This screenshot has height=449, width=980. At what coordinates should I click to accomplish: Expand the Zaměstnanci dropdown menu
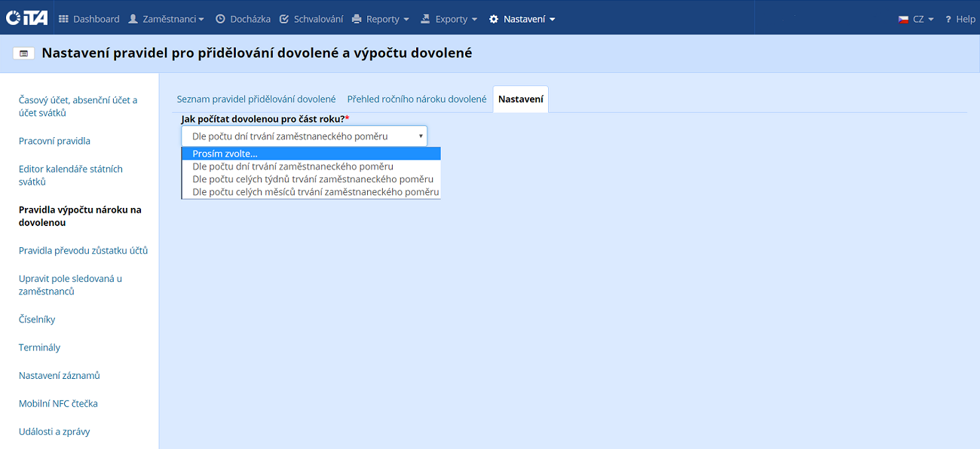click(166, 19)
